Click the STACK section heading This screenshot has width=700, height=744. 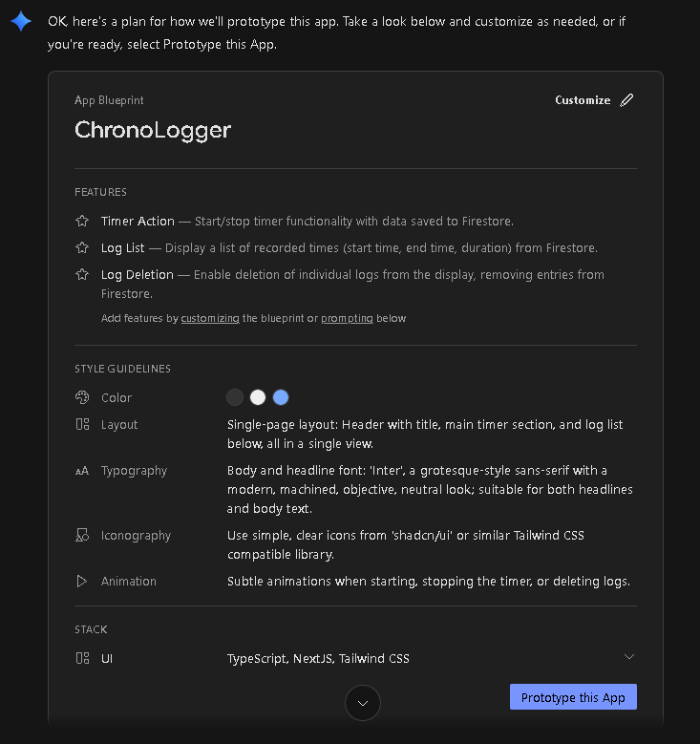click(x=91, y=629)
